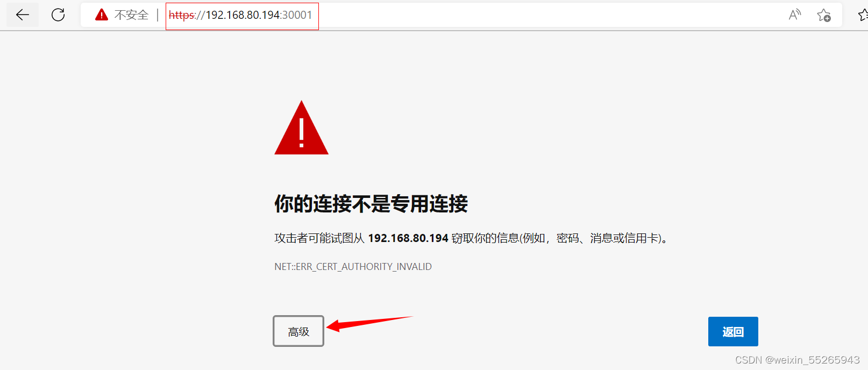
Task: Click the port number 30001 in the URL
Action: coord(297,15)
